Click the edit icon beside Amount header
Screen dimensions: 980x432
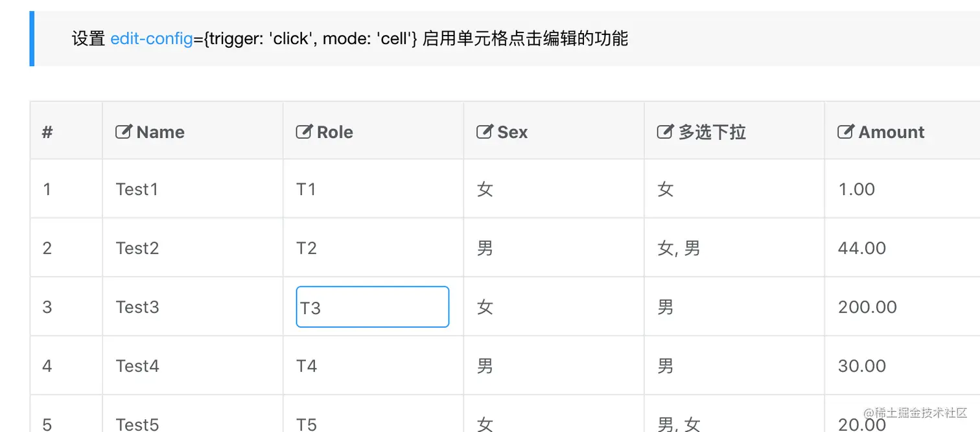click(845, 132)
